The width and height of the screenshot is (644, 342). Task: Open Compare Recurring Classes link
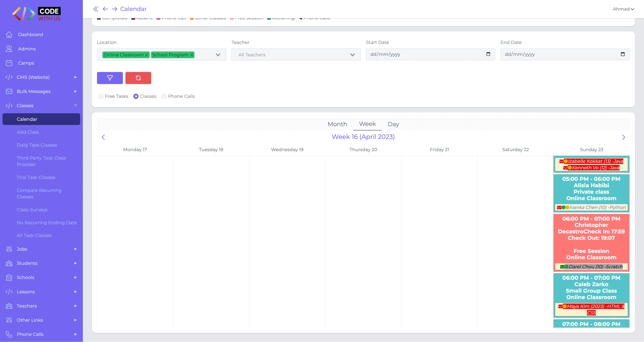(39, 194)
